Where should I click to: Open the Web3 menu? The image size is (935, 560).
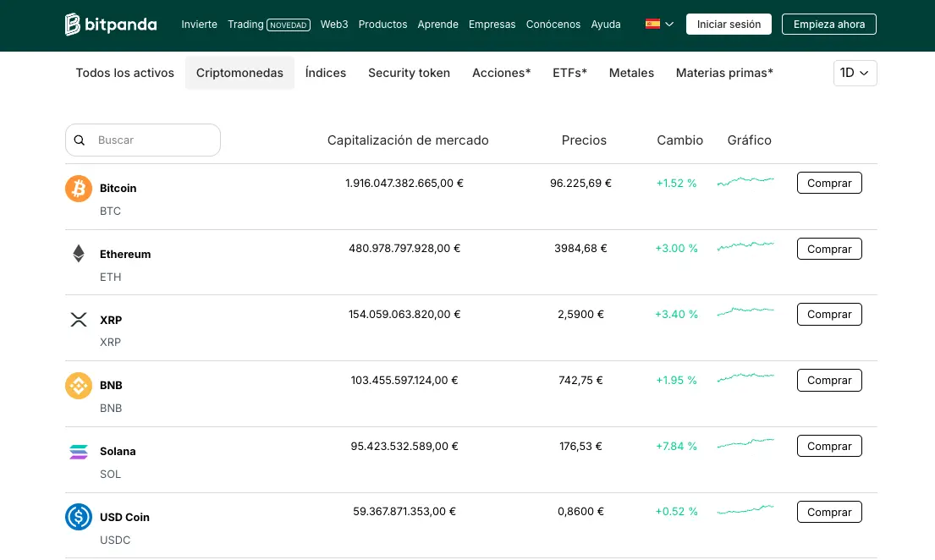pyautogui.click(x=334, y=25)
